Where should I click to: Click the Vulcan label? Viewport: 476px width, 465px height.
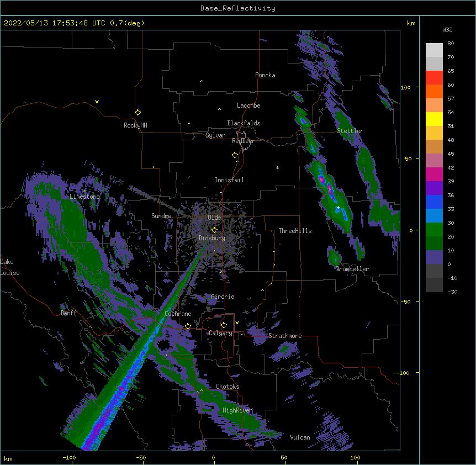[300, 437]
